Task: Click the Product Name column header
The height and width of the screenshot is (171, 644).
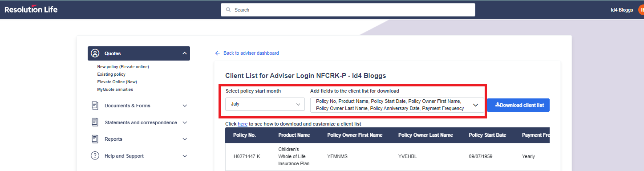Action: point(294,135)
